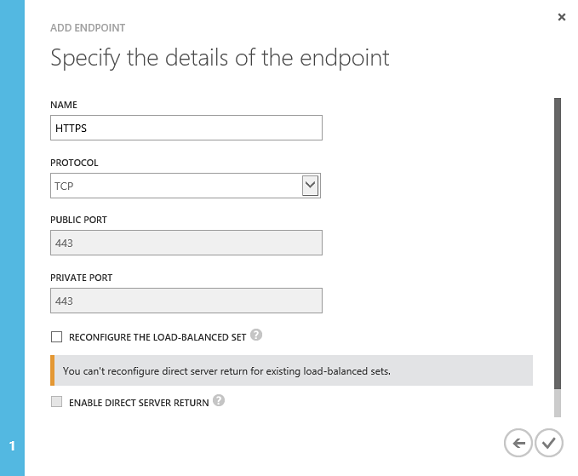Image resolution: width=578 pixels, height=476 pixels.
Task: Toggle Enable Direct Server Return checkbox
Action: click(x=56, y=402)
